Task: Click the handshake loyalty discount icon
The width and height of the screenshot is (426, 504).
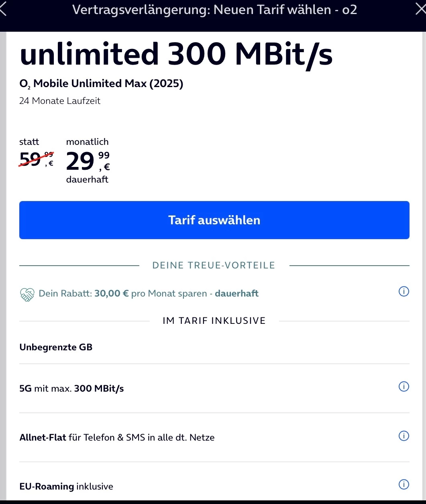Action: coord(27,295)
